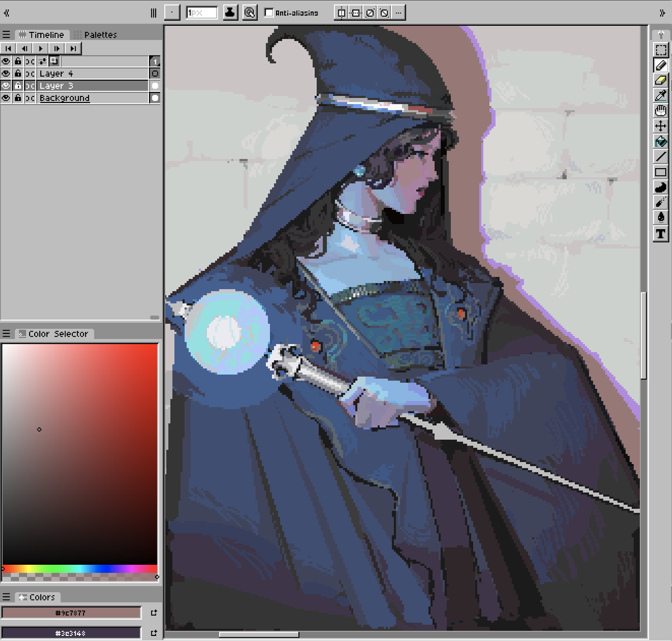
Task: Select the Eyedropper tool
Action: pos(661,95)
